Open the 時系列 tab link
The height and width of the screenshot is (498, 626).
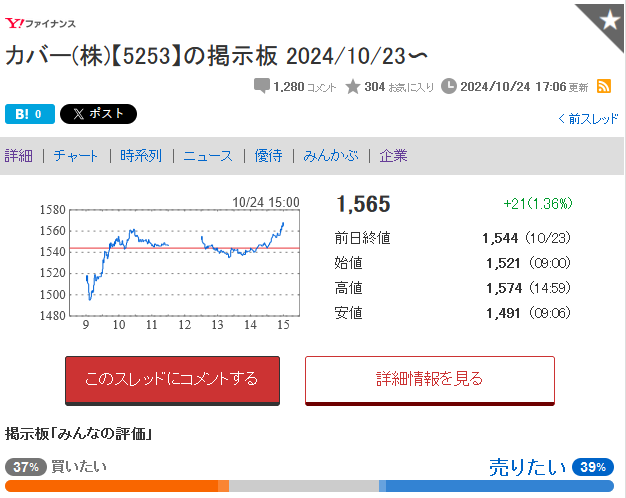(141, 155)
